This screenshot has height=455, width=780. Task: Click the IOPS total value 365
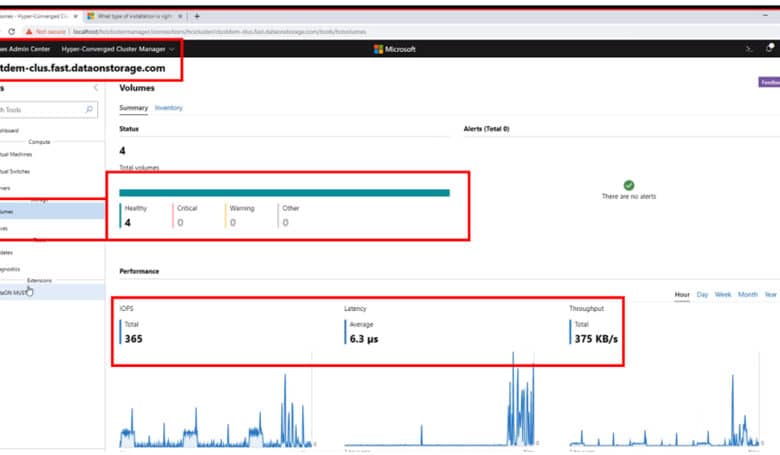(x=133, y=339)
